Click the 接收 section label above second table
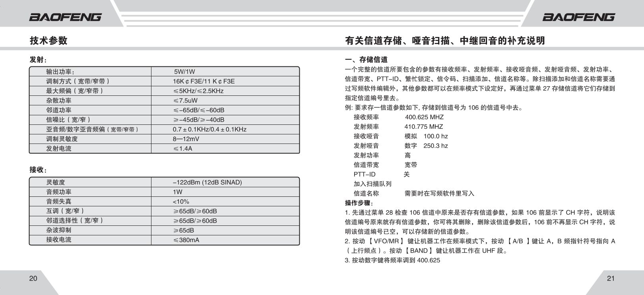The height and width of the screenshot is (295, 644). coord(38,170)
